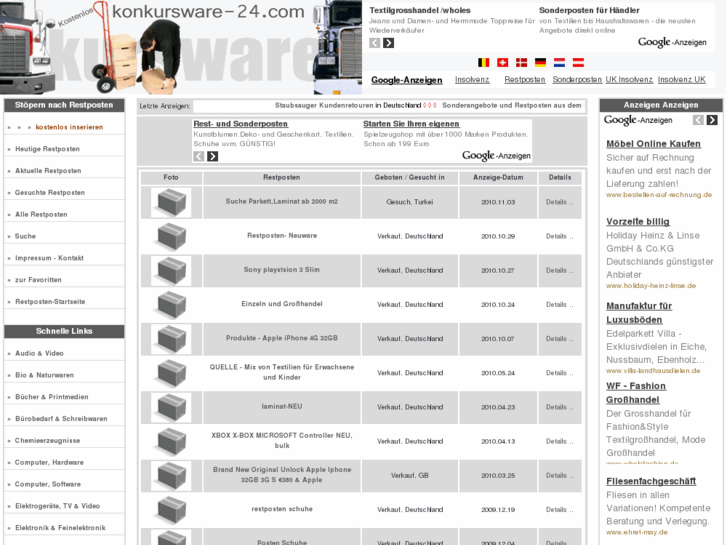Open Textilgrosshandel ad headline
The image size is (727, 545).
click(420, 10)
